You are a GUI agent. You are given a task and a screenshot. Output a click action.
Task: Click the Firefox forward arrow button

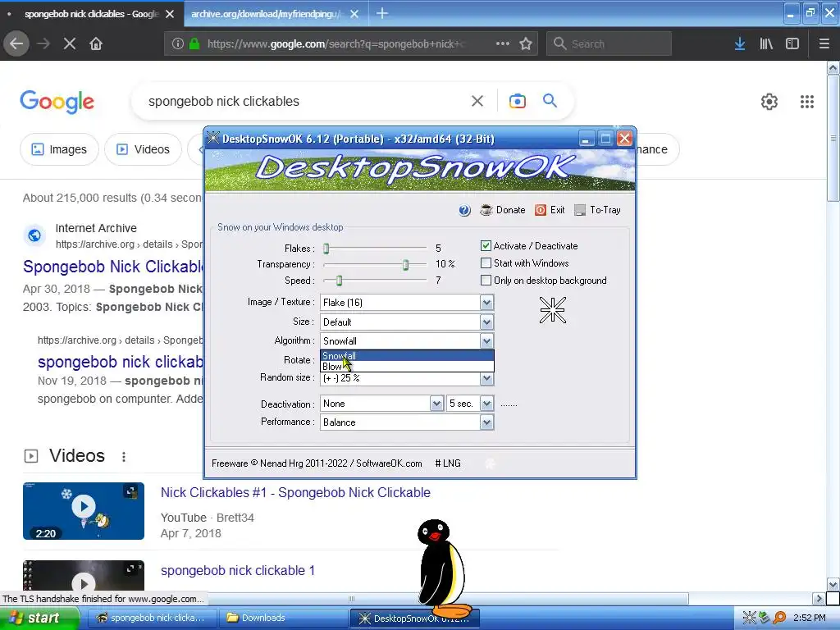tap(43, 43)
